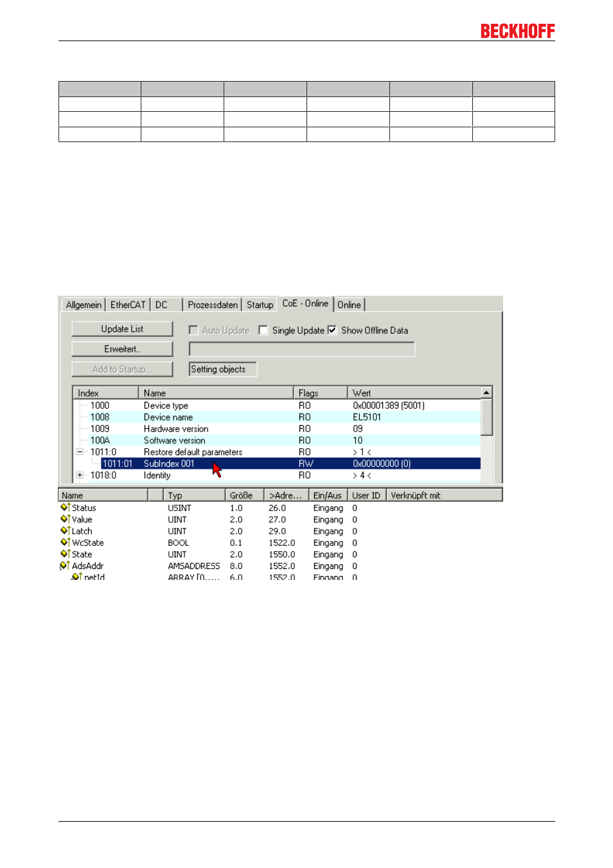The image size is (613, 868).
Task: Collapse the 1011:0 tree node
Action: 80,452
